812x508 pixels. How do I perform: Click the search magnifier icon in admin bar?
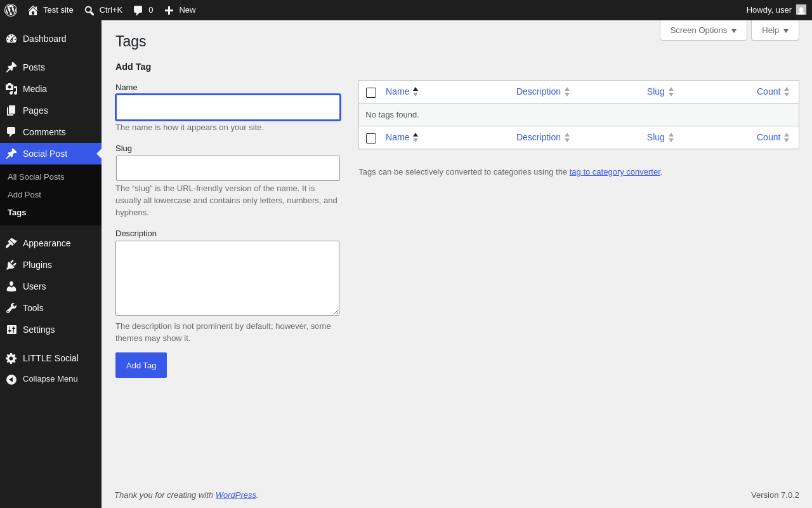89,10
